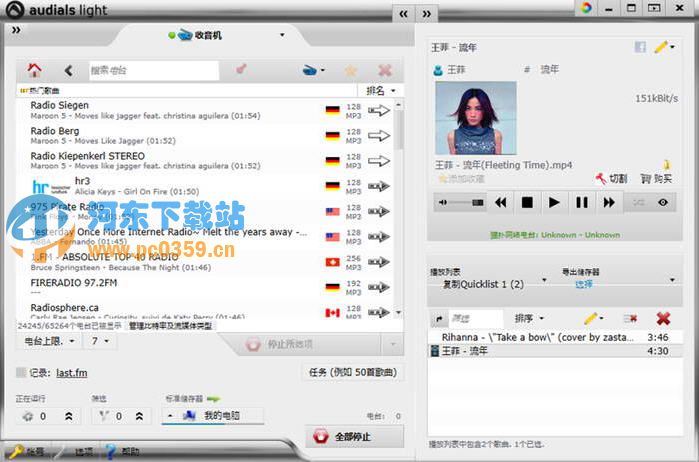Open the 排名 sort dropdown
Screen dimensions: 699x462
(380, 91)
